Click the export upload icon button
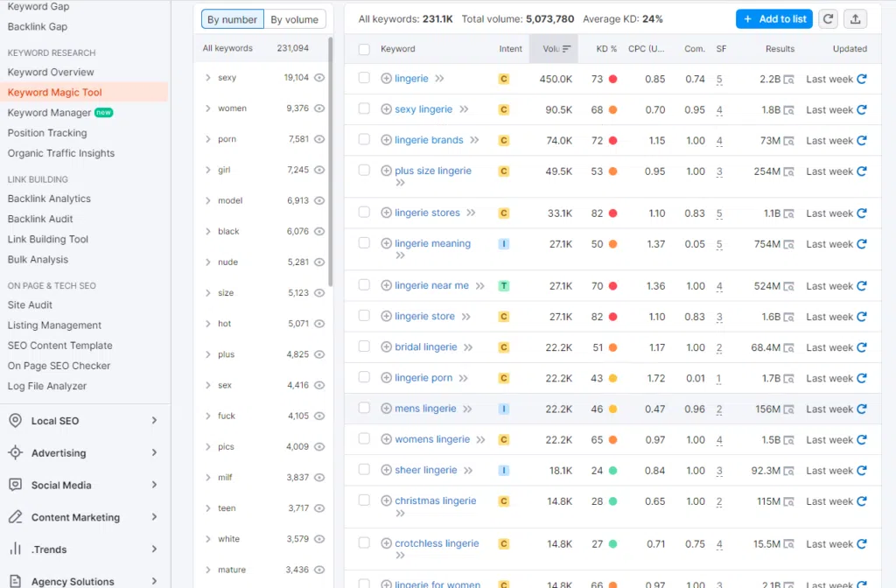Image resolution: width=896 pixels, height=588 pixels. 856,19
